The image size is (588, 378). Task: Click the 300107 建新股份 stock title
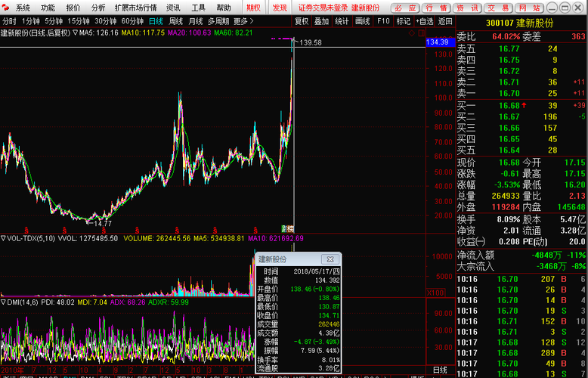click(519, 23)
